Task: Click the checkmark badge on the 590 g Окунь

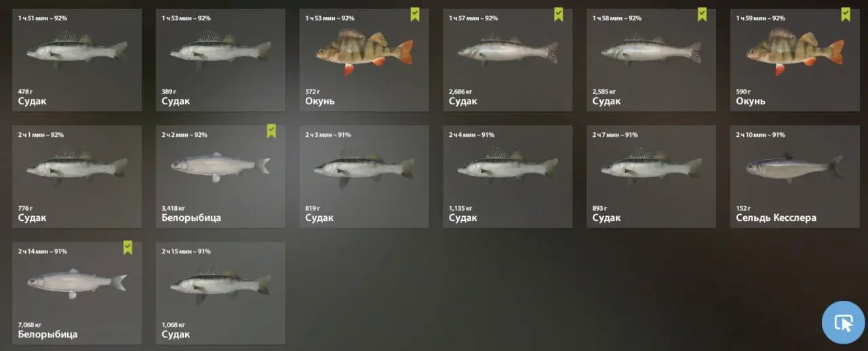Action: (846, 15)
